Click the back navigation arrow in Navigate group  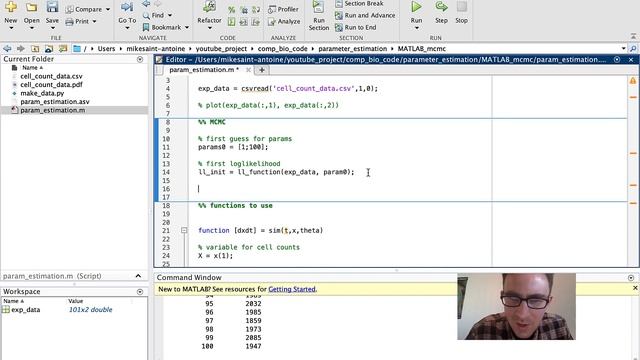click(x=146, y=4)
